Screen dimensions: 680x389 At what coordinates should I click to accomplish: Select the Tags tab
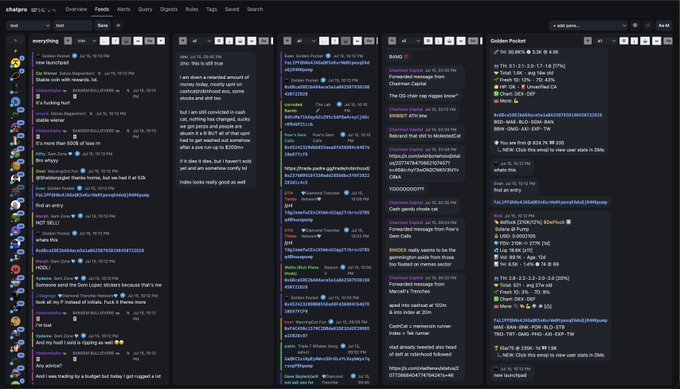pos(212,9)
